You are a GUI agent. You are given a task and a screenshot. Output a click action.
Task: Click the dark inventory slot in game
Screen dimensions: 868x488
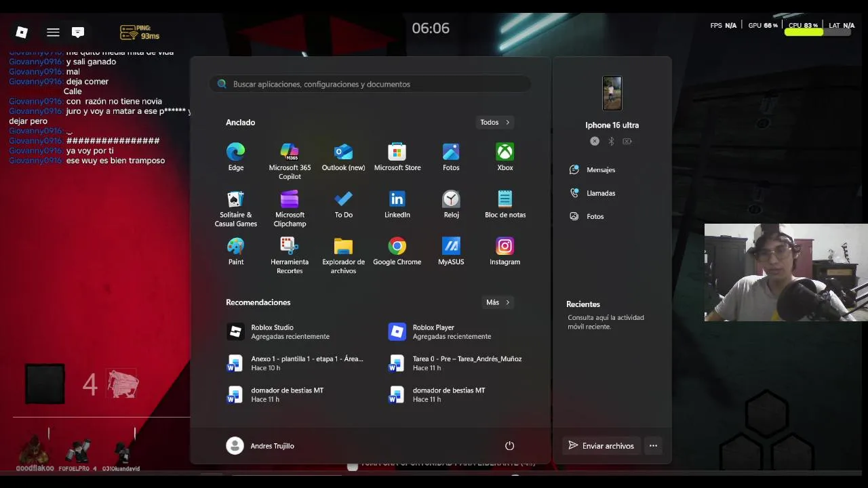pos(45,384)
